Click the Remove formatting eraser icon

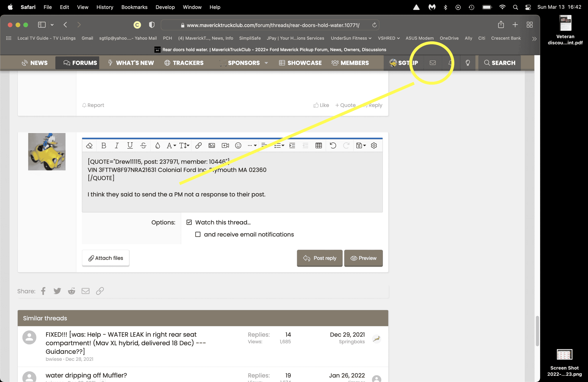coord(89,146)
